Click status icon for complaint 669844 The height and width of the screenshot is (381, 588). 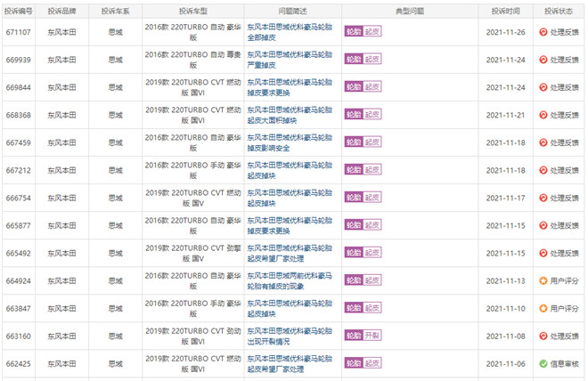pyautogui.click(x=543, y=87)
